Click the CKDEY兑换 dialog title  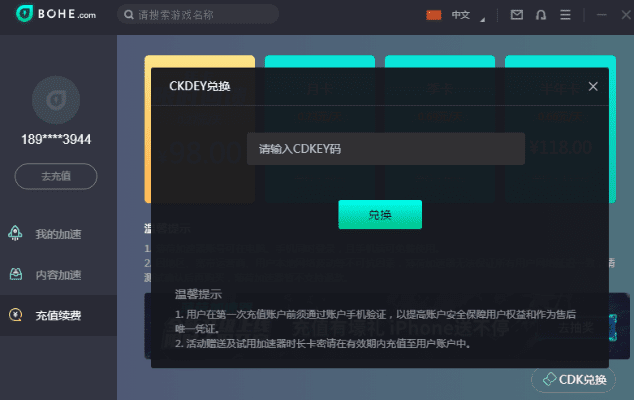[x=200, y=86]
